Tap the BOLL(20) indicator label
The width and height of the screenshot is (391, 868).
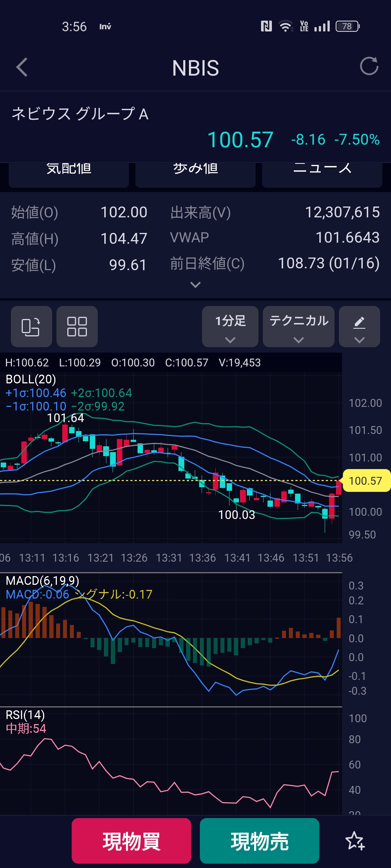pos(31,379)
